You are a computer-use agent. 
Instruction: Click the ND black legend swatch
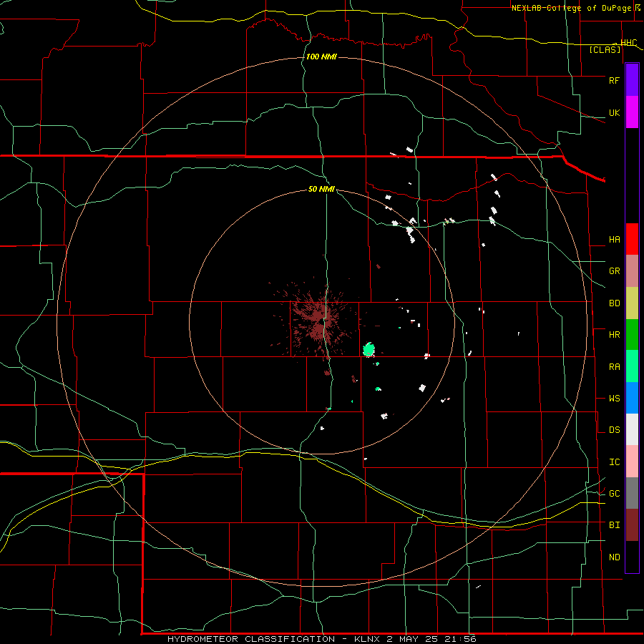coord(632,557)
